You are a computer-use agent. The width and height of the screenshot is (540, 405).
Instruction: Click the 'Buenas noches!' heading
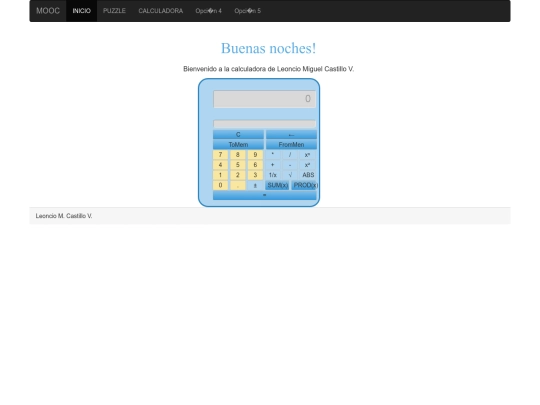click(268, 48)
